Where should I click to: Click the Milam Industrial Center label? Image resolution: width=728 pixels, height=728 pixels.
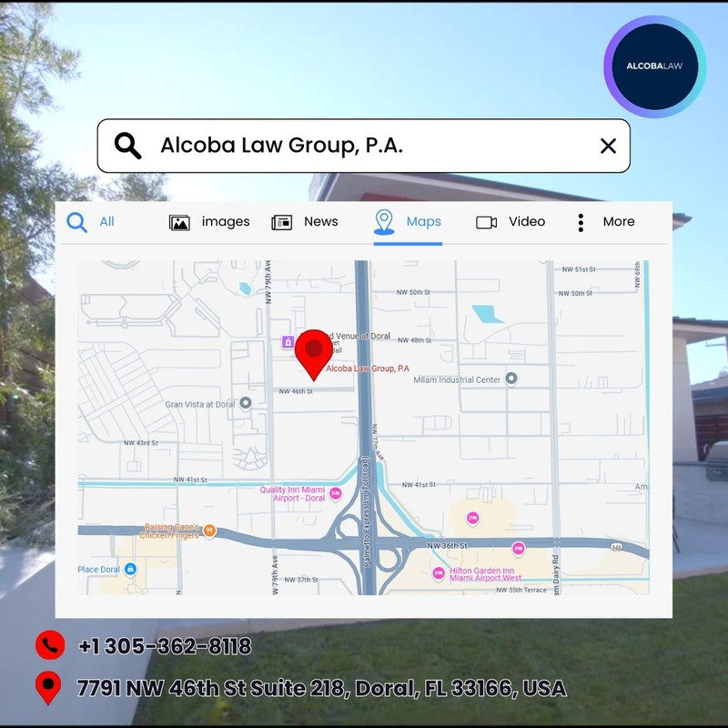(457, 379)
